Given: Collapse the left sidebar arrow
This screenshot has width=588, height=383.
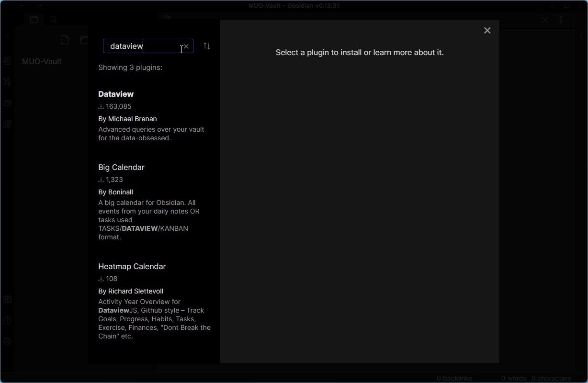Looking at the screenshot, I should pos(7,35).
